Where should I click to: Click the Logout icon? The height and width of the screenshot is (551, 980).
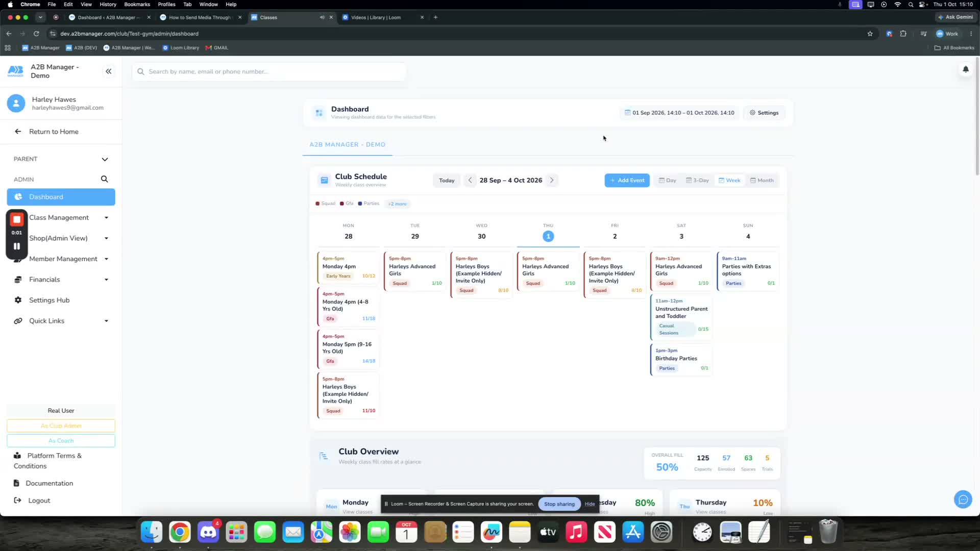click(x=17, y=500)
